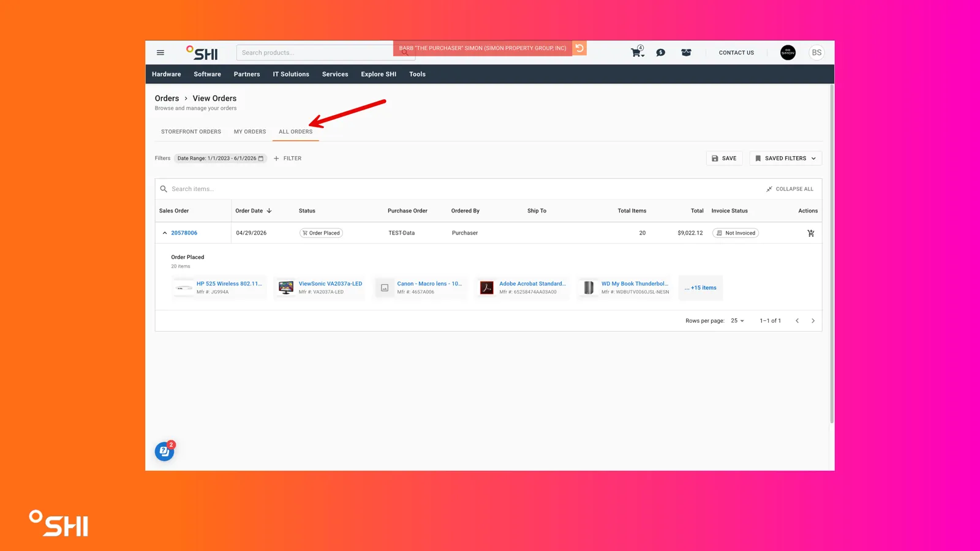Open HP 525 Wireless 802.11 product

click(x=229, y=284)
